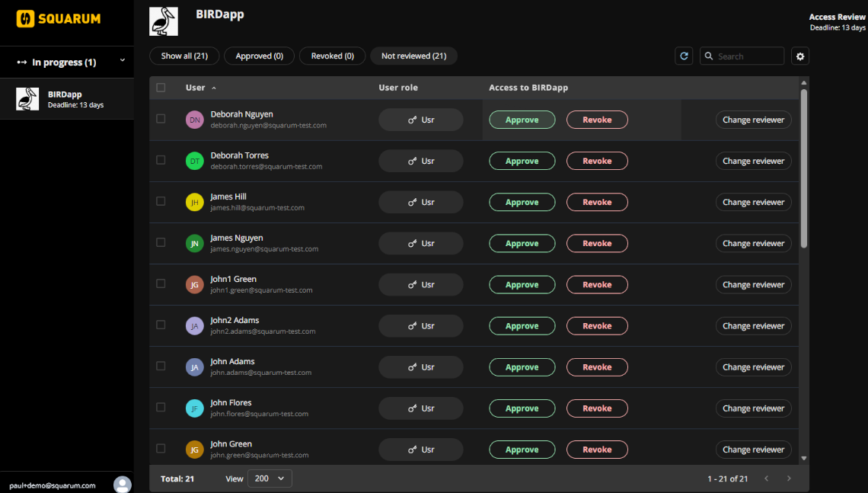Viewport: 868px width, 493px height.
Task: Open the user profile avatar icon at bottom left
Action: (x=122, y=485)
